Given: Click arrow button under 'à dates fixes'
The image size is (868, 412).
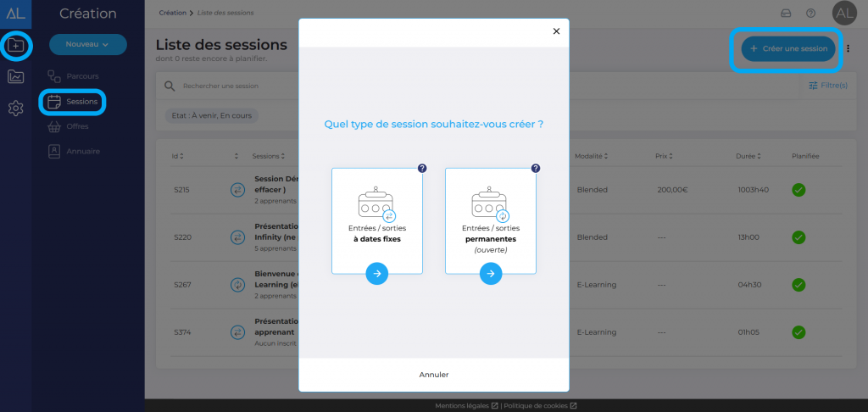Looking at the screenshot, I should click(377, 273).
